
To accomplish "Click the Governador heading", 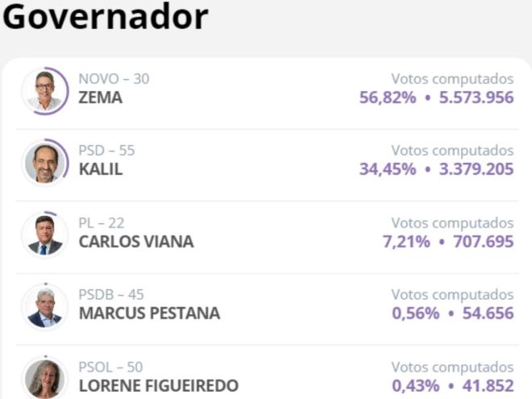I will click(105, 18).
